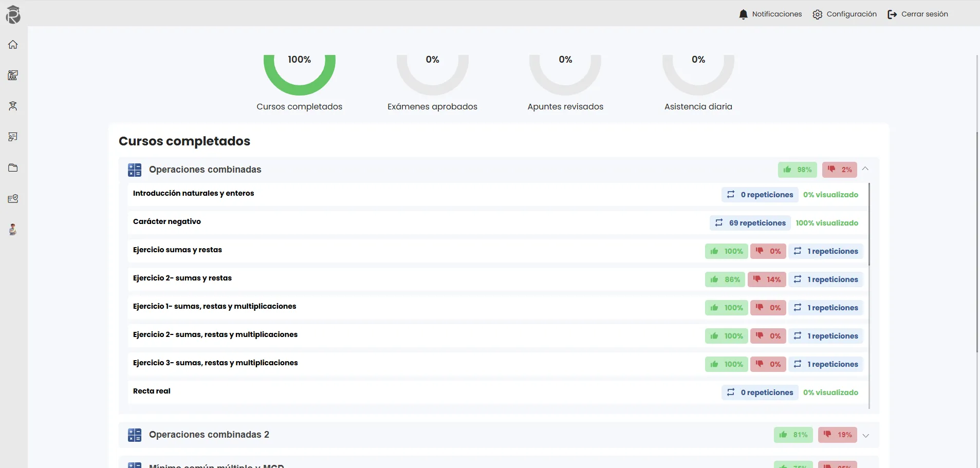Click the Notificaciones bell icon
This screenshot has width=980, height=468.
coord(743,14)
